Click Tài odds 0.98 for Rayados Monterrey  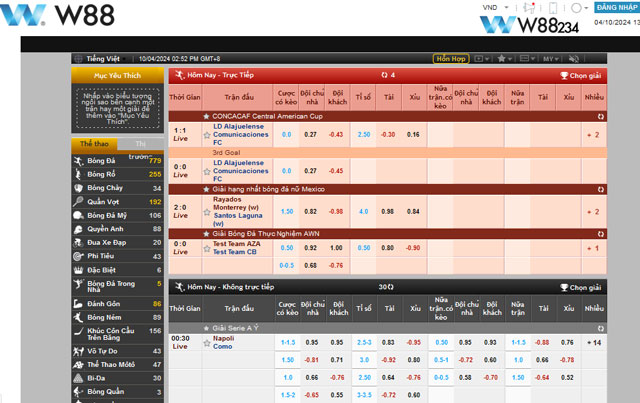click(x=388, y=212)
